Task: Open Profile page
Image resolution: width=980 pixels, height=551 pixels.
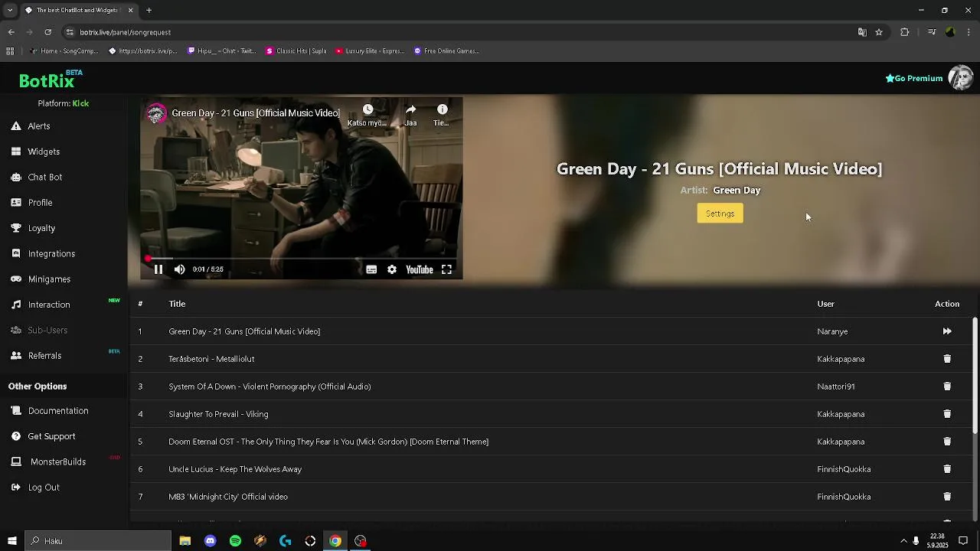Action: tap(40, 203)
